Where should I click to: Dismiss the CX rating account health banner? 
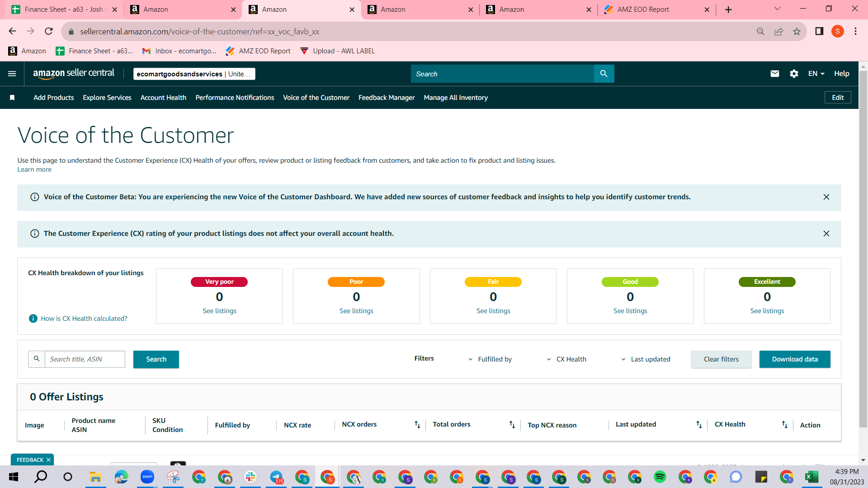coord(826,234)
